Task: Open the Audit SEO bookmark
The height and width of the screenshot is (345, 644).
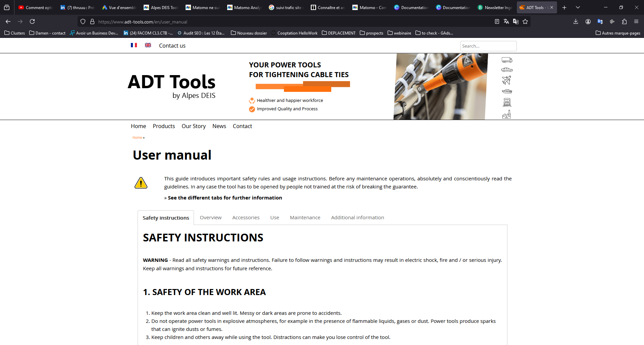Action: tap(201, 33)
